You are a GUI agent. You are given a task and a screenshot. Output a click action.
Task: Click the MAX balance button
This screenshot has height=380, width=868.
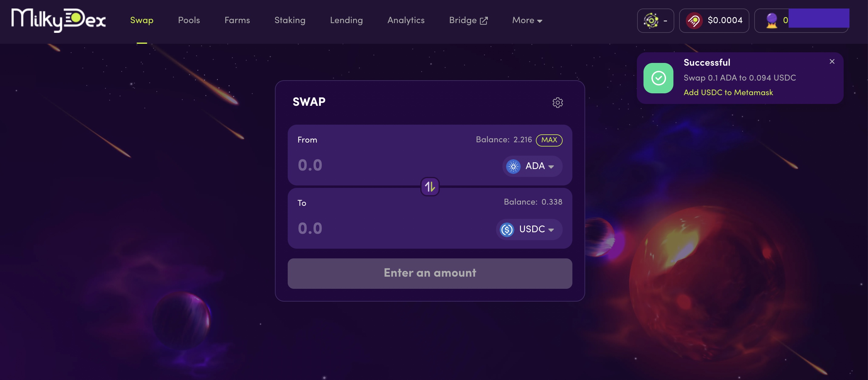click(x=549, y=140)
